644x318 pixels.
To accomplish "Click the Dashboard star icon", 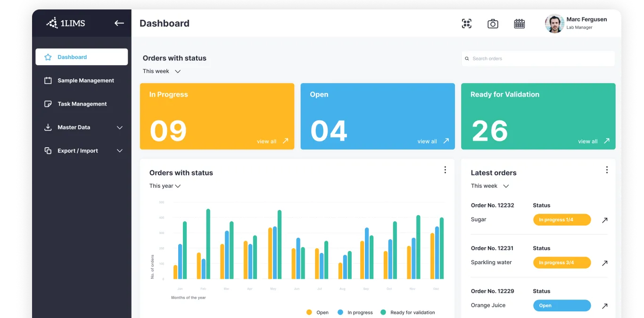I will point(47,57).
